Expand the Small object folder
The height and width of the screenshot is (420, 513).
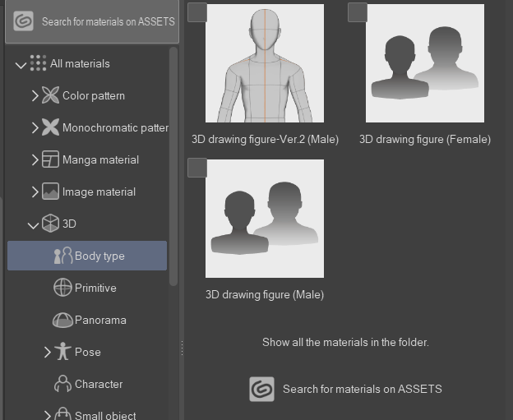tap(48, 415)
